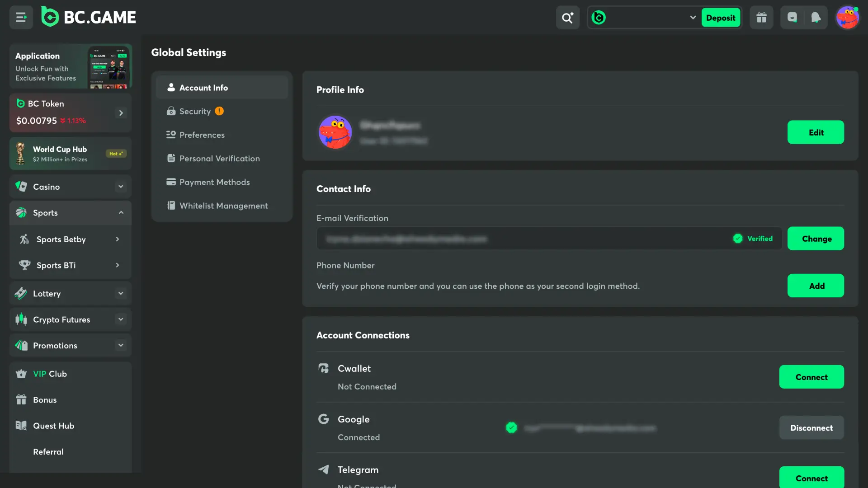Expand the Casino menu chevron
Viewport: 868px width, 488px height.
[121, 187]
